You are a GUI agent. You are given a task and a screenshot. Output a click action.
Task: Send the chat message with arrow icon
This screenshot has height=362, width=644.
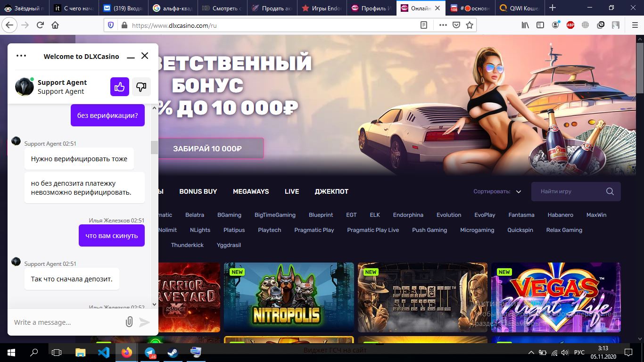[x=144, y=322]
